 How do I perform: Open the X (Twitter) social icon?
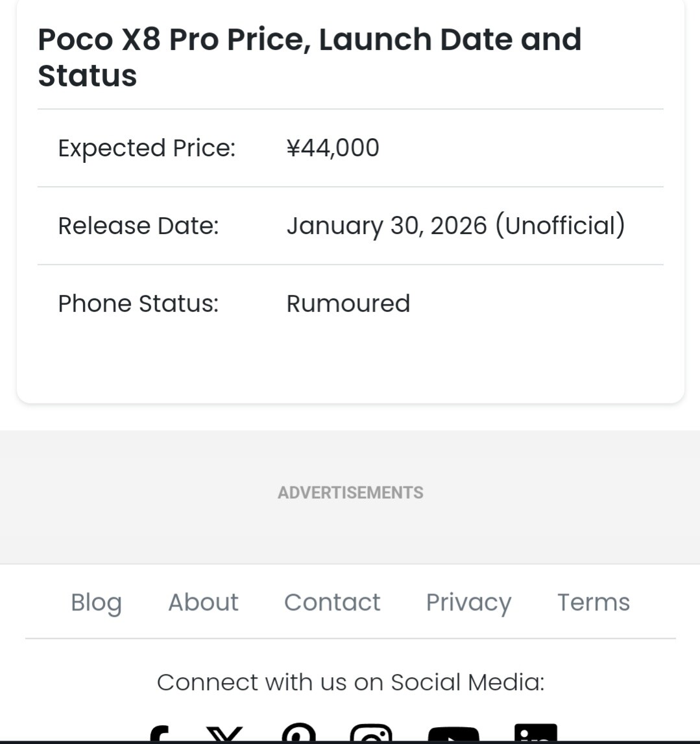point(224,734)
